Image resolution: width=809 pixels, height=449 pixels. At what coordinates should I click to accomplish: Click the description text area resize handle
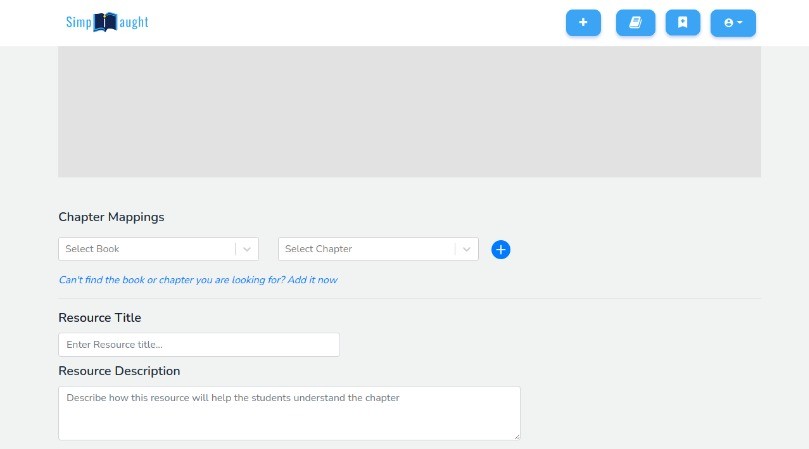(x=517, y=437)
